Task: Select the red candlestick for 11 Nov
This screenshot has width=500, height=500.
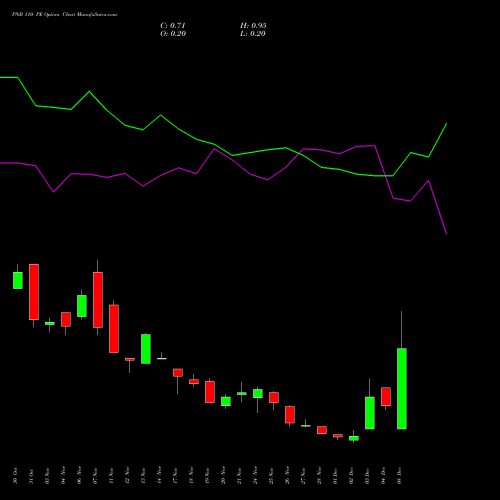Action: (x=114, y=329)
